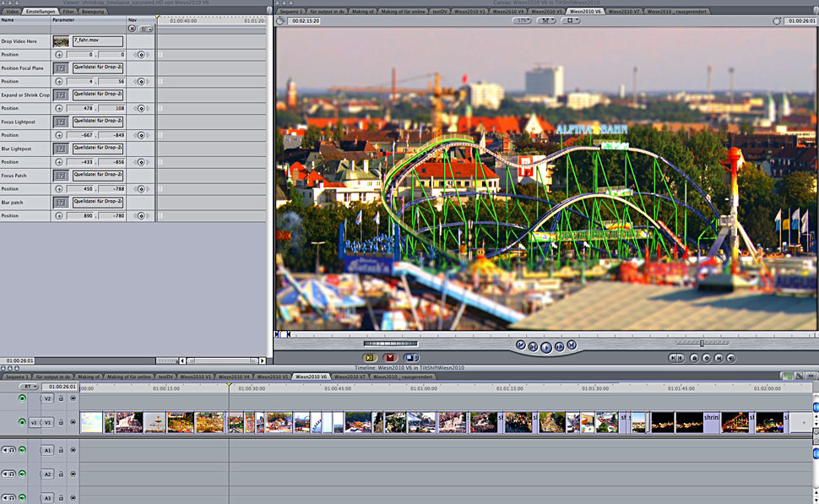Open the Canvas zoom percentage dropdown
Viewport: 819px width, 504px height.
point(523,20)
